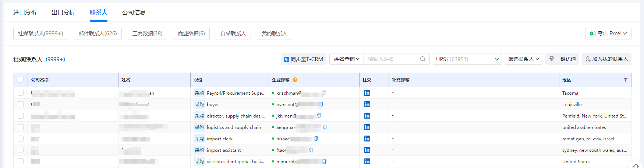Image resolution: width=644 pixels, height=168 pixels.
Task: Open the 筛选联系人 filter dropdown
Action: (523, 59)
